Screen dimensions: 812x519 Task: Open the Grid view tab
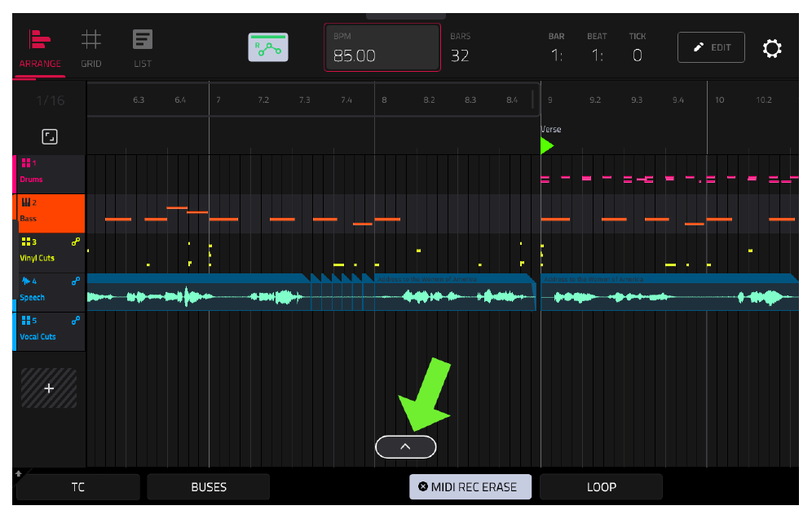point(91,50)
